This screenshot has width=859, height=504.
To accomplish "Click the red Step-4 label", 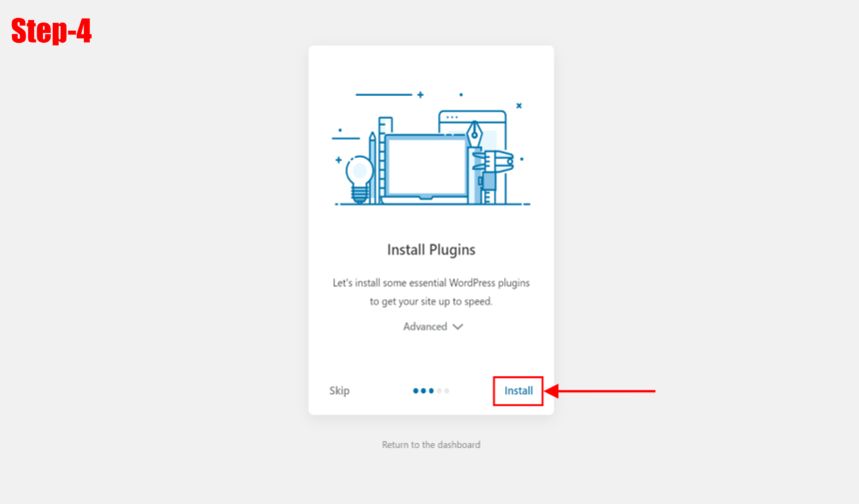I will [x=52, y=31].
